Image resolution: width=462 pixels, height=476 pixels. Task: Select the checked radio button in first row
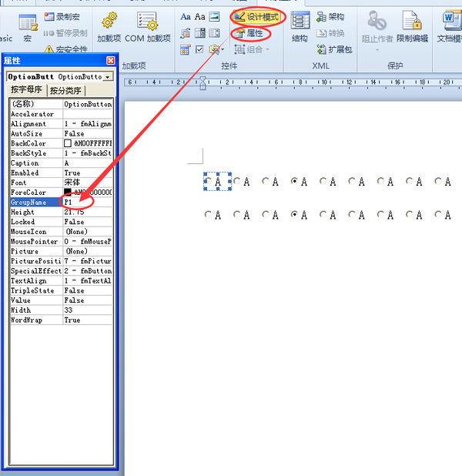[294, 181]
